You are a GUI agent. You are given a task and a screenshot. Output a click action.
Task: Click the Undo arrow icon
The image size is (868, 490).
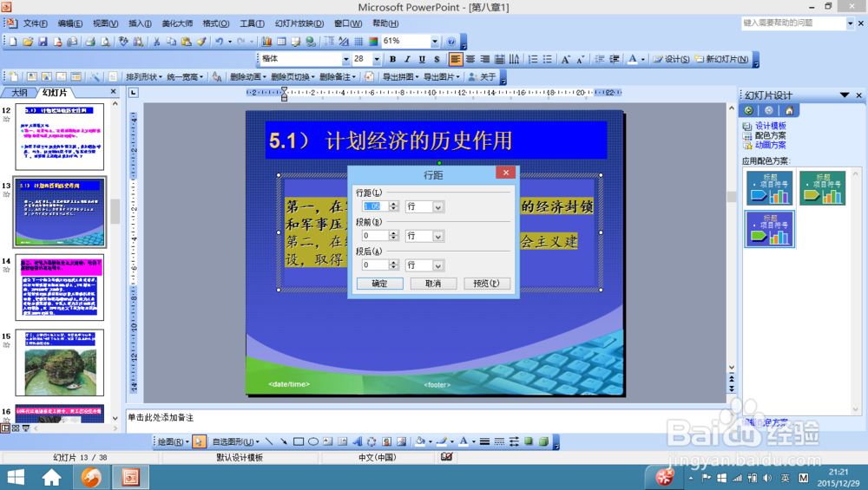220,42
